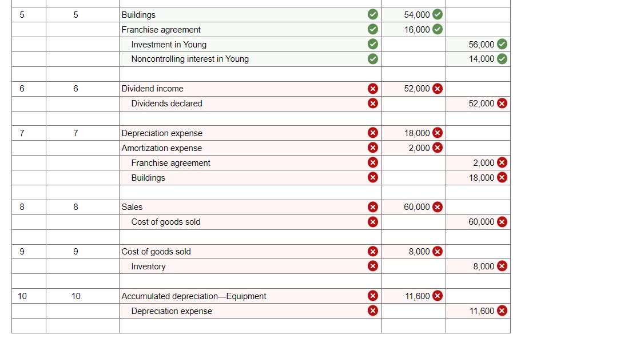
Task: Click green check next to 16,000 debit
Action: 438,29
